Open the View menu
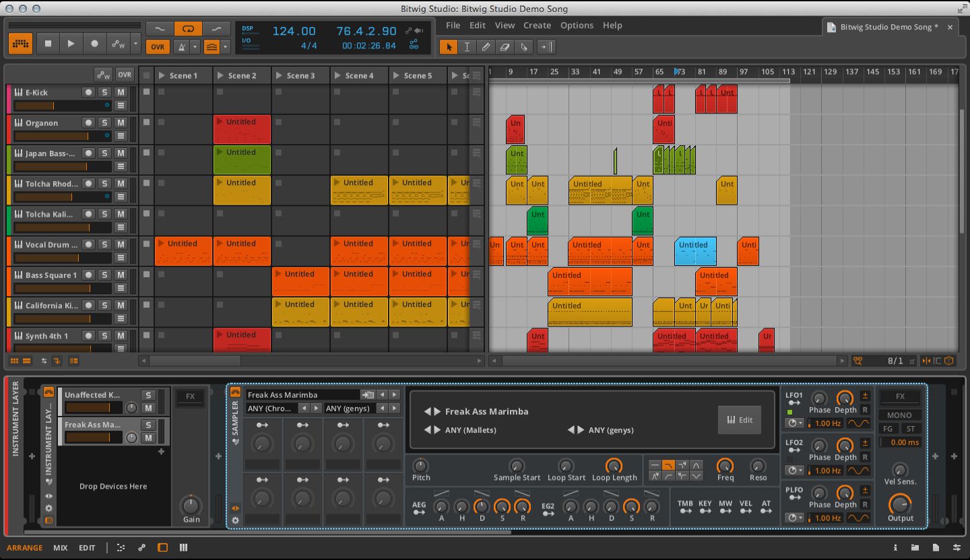The image size is (970, 560). tap(505, 26)
